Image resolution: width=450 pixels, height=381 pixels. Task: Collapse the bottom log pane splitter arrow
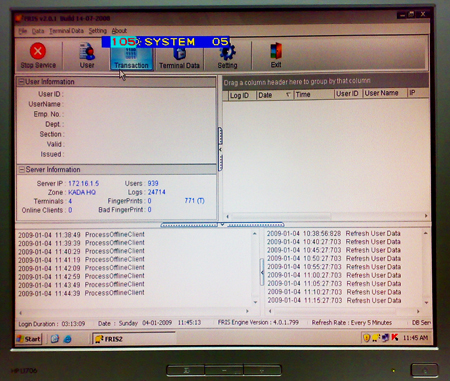point(222,224)
